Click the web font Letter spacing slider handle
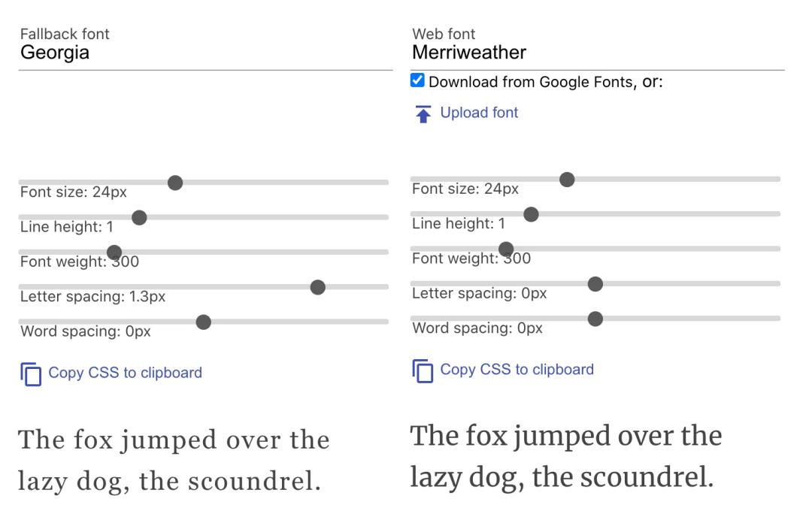The width and height of the screenshot is (812, 517). pyautogui.click(x=595, y=284)
